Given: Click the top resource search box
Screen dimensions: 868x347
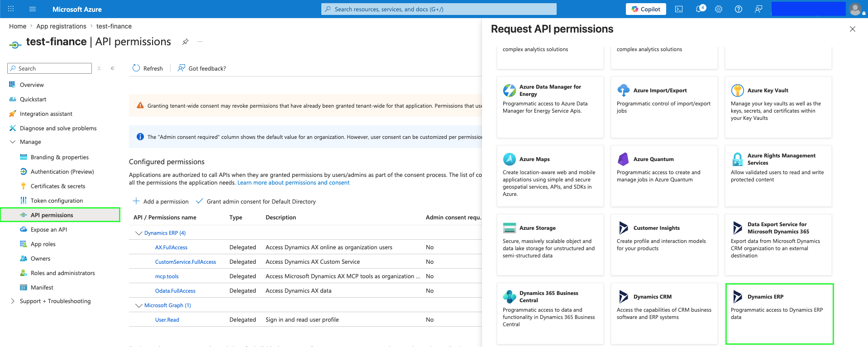Looking at the screenshot, I should click(439, 9).
